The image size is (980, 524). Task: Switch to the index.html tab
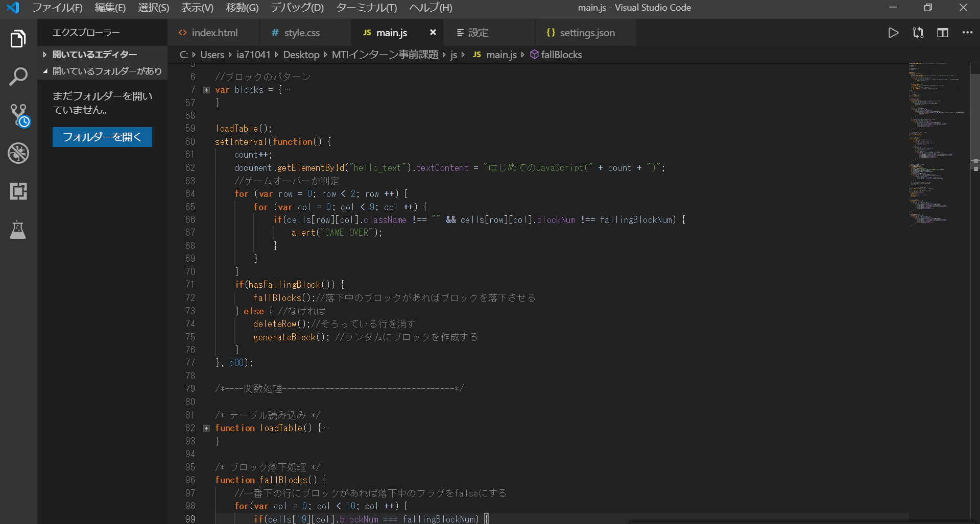[213, 33]
